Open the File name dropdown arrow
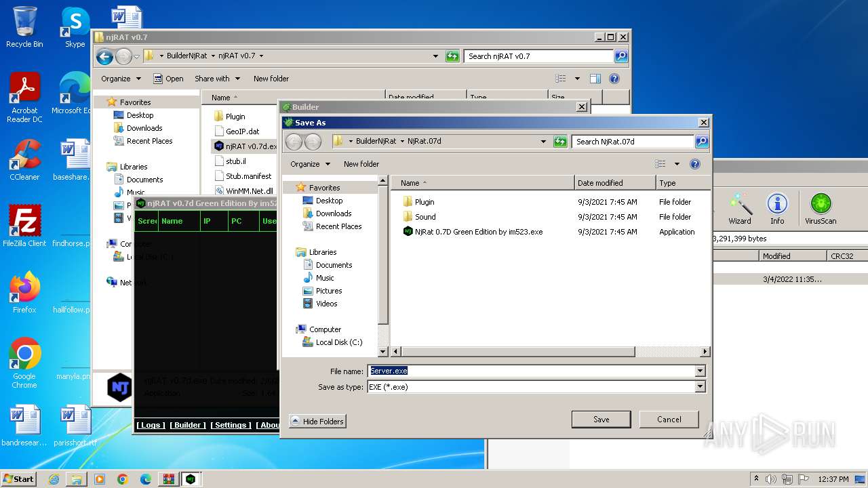This screenshot has height=488, width=868. pos(701,371)
